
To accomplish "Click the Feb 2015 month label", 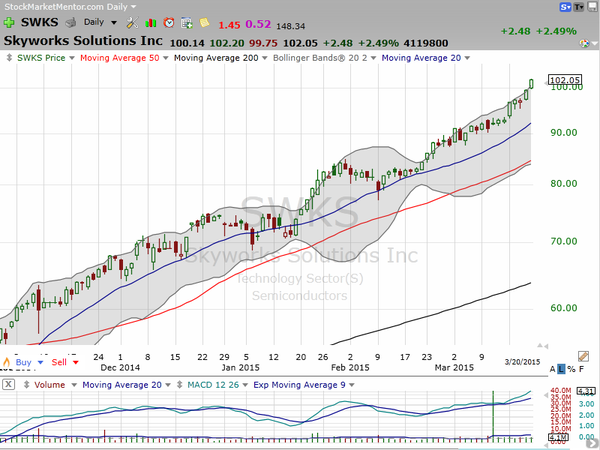I will 350,367.
